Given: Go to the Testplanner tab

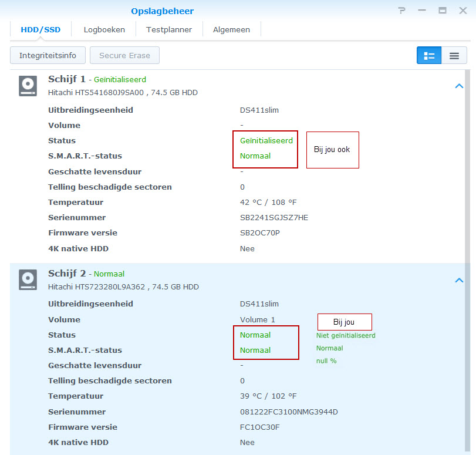Looking at the screenshot, I should pos(169,29).
